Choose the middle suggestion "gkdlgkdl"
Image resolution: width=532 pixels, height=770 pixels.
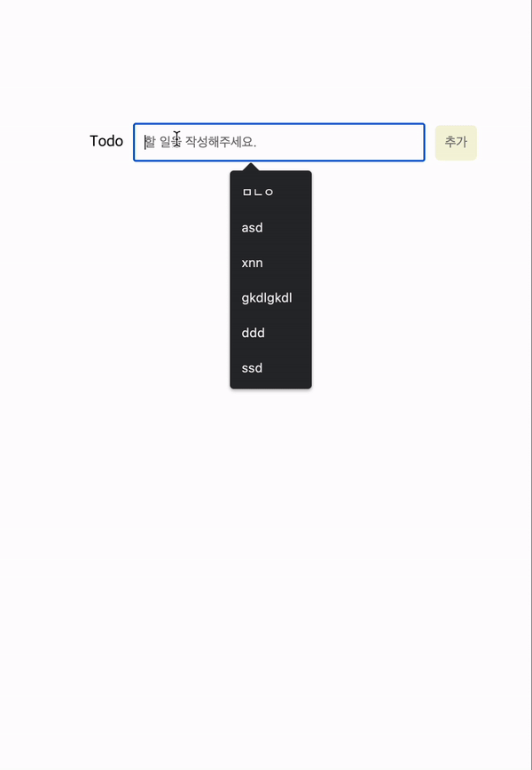[x=266, y=298]
